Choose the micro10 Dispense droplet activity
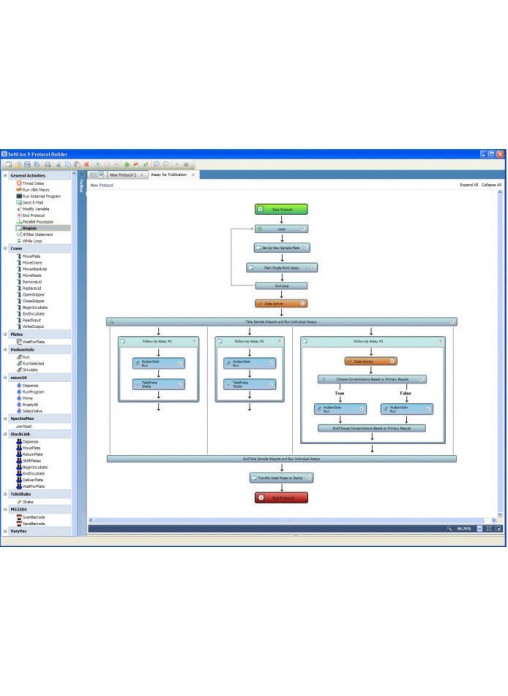This screenshot has height=696, width=508. 28,385
